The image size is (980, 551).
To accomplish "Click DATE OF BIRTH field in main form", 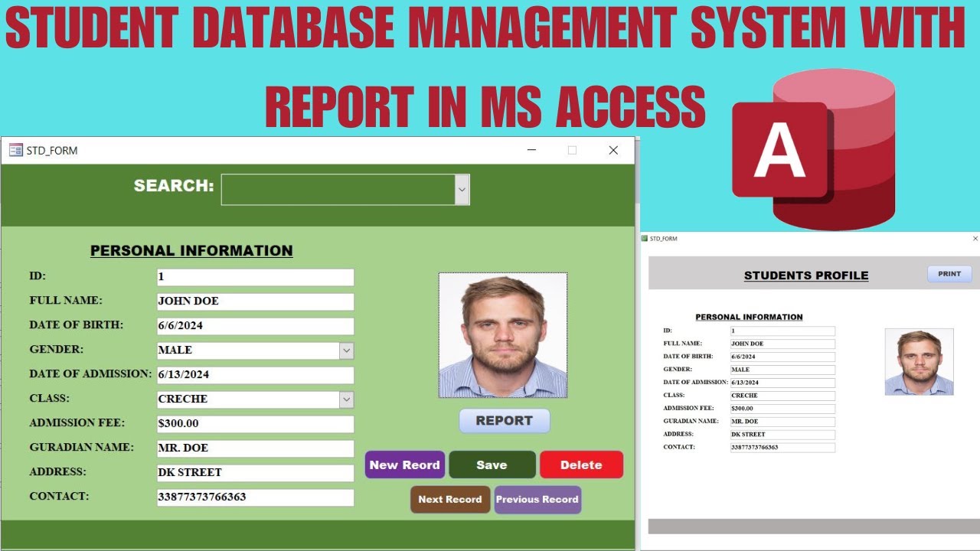I will point(255,326).
